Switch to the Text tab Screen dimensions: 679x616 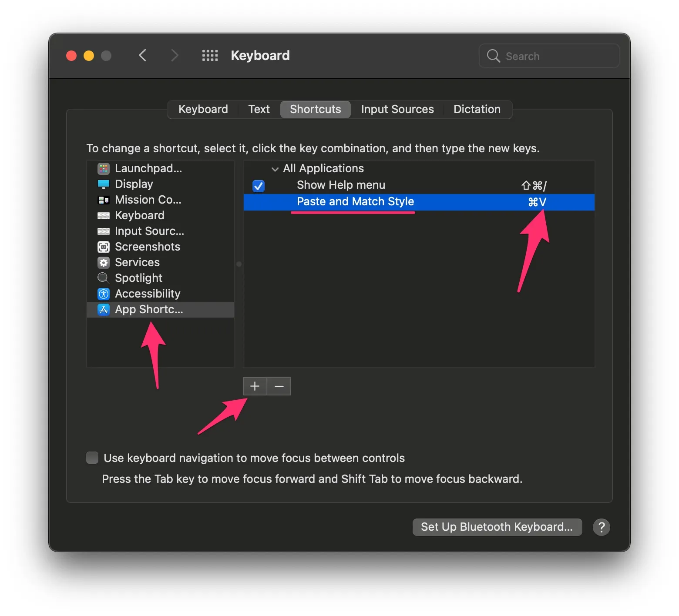tap(259, 109)
